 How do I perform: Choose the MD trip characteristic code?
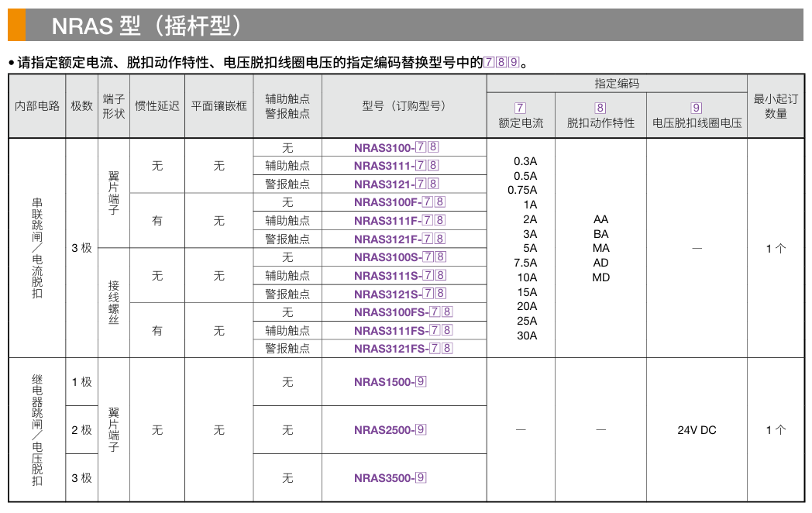click(600, 277)
